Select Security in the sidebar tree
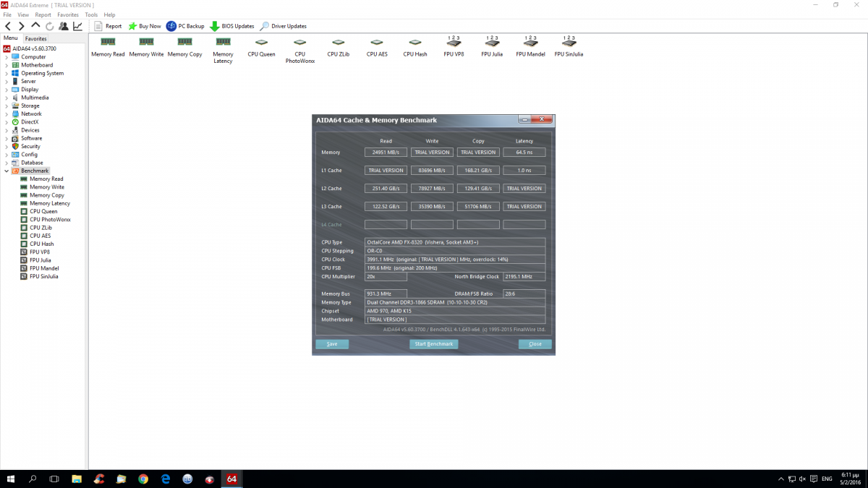 [x=30, y=146]
